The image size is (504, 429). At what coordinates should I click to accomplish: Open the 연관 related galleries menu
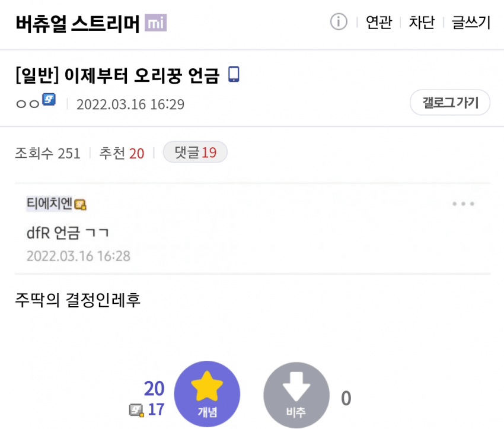click(379, 23)
